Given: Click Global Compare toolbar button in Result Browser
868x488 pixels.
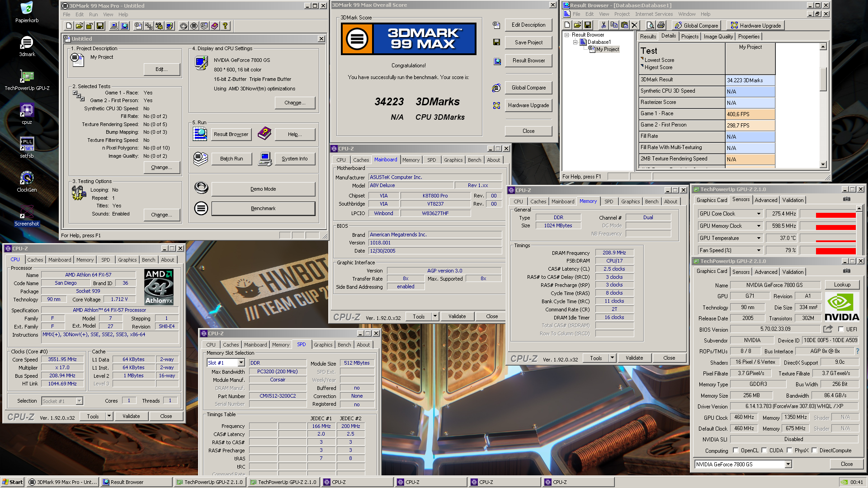Looking at the screenshot, I should point(696,25).
